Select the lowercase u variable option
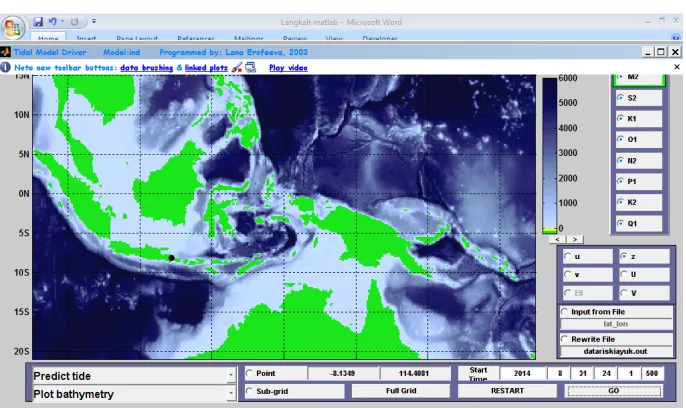Screen dimensions: 686x408 point(567,256)
